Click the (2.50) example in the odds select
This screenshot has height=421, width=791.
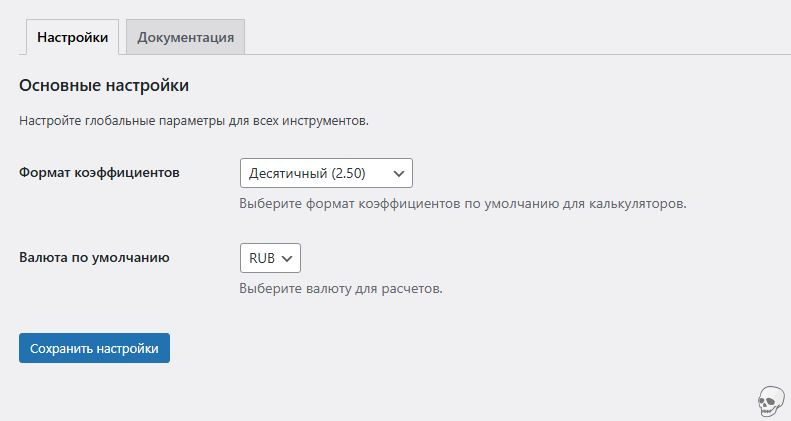(x=348, y=173)
